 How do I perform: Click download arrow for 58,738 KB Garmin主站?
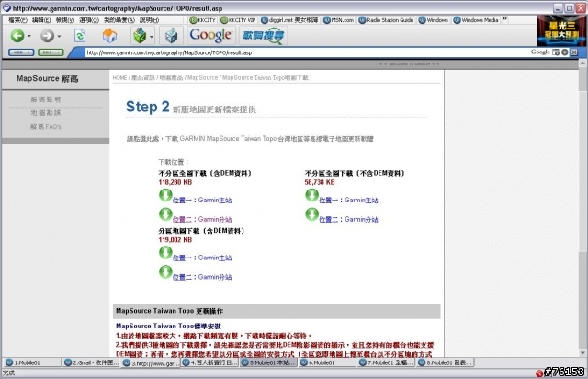[312, 195]
